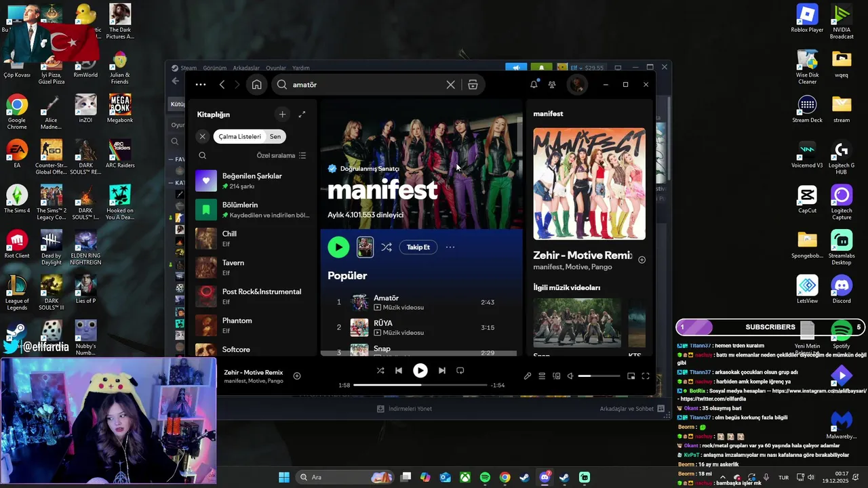Add Zehir to library from side panel
The image size is (868, 488).
642,260
